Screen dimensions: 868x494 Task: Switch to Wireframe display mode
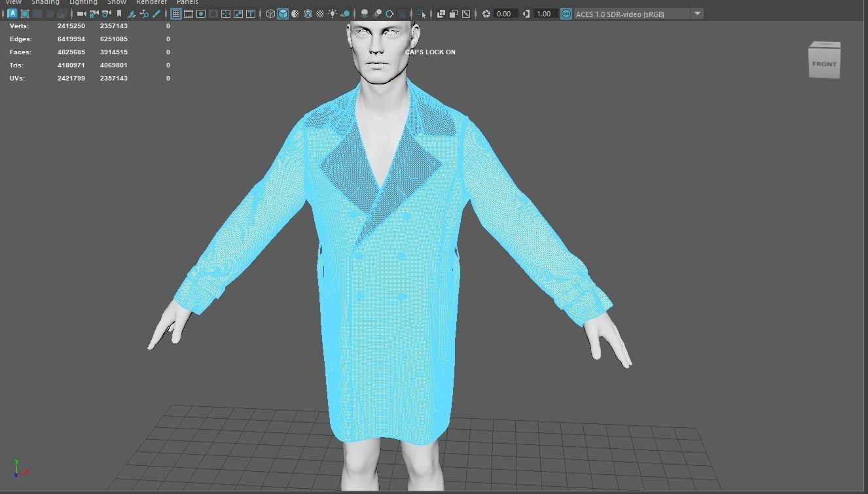270,14
